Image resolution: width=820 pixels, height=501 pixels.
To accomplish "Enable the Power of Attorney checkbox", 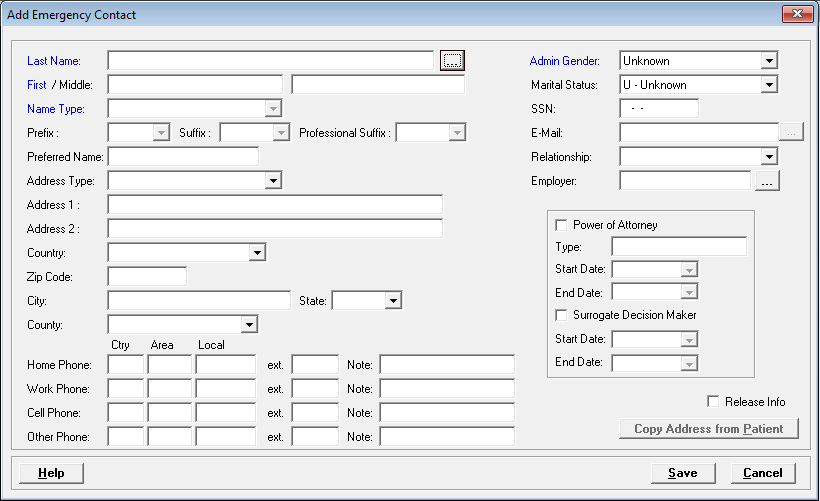I will pyautogui.click(x=561, y=225).
